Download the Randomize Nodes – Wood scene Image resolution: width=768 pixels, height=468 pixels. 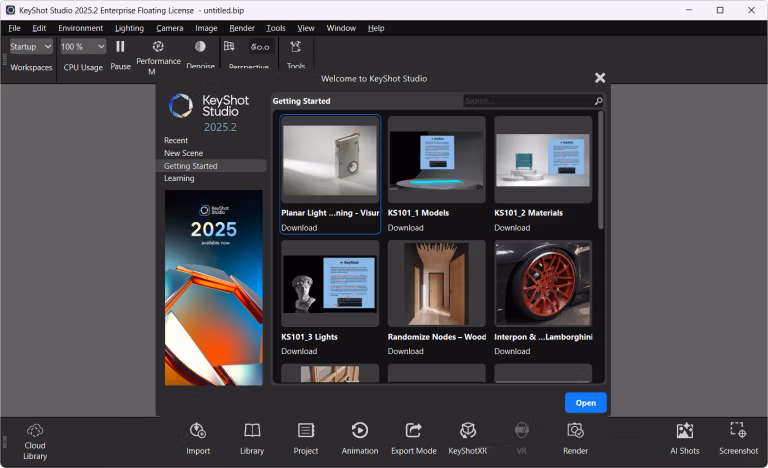pyautogui.click(x=406, y=351)
